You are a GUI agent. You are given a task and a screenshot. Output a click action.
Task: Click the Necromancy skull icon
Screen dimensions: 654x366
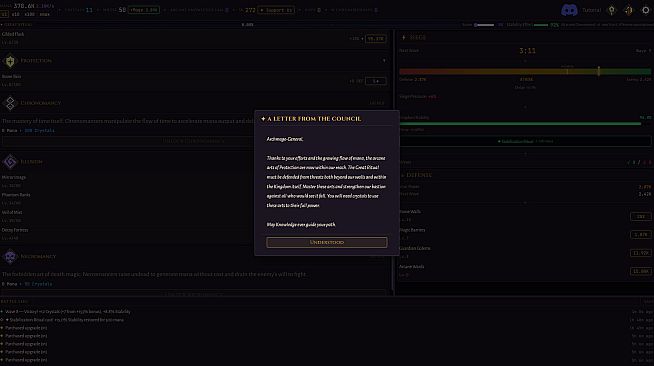click(10, 256)
